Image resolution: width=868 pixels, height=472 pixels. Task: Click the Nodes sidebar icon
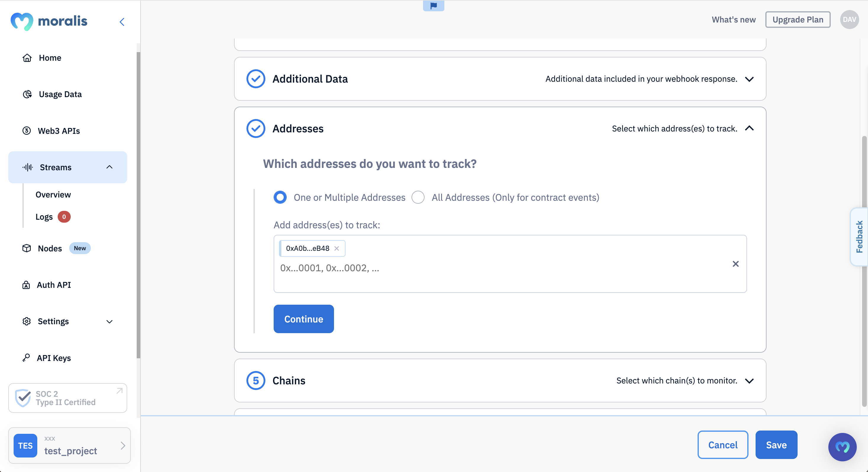(27, 248)
